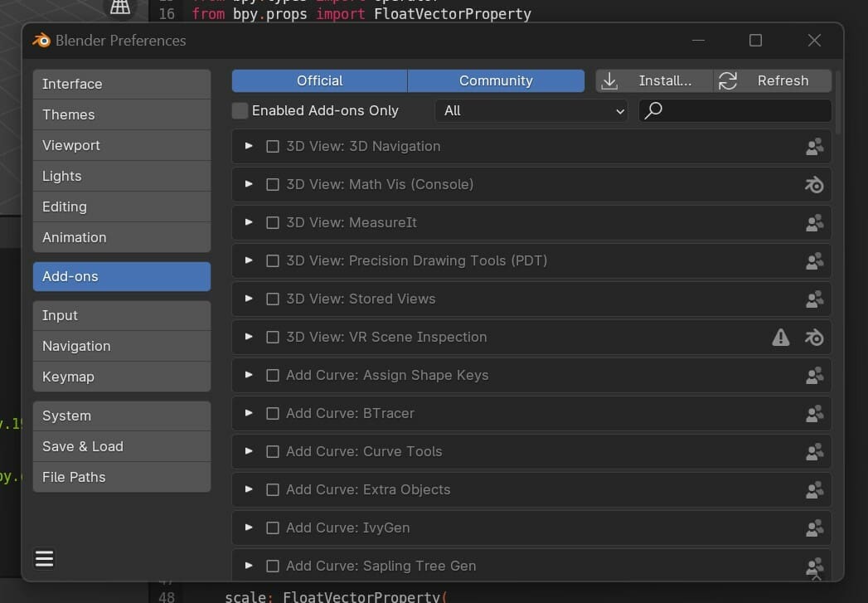Expand Add Curve: Curve Tools row
Image resolution: width=868 pixels, height=603 pixels.
[x=249, y=451]
